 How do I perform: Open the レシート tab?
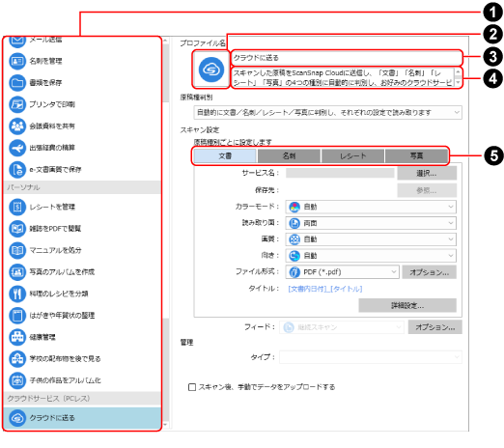click(352, 155)
